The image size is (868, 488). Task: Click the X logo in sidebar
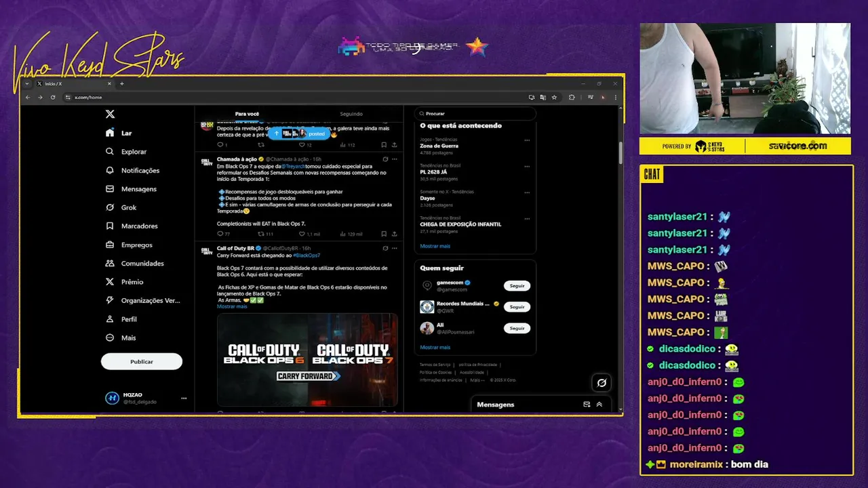click(111, 115)
